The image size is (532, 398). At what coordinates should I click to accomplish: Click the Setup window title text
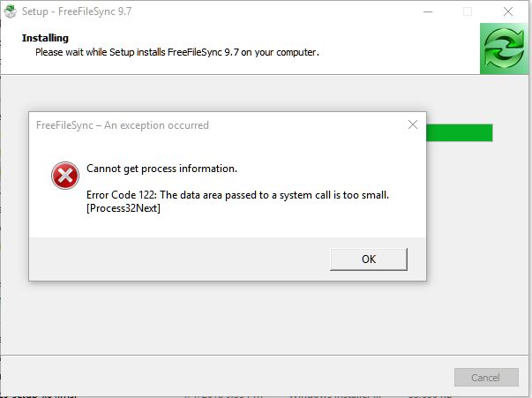77,11
